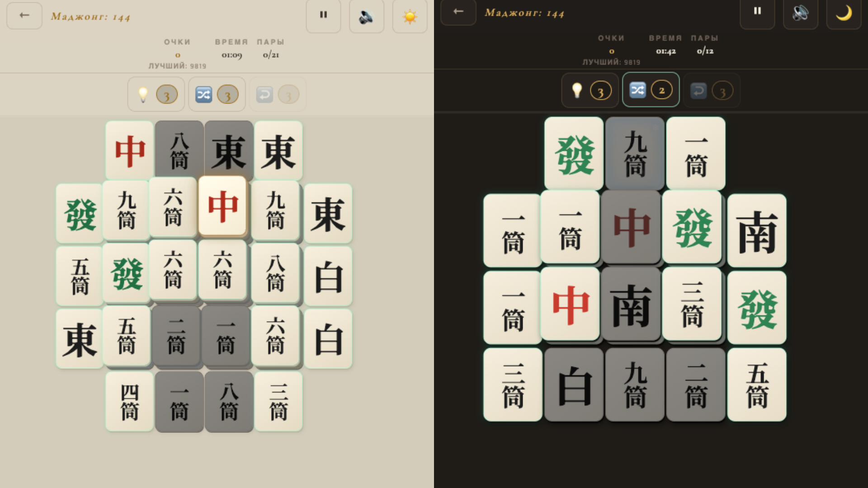Pick the 南 tile at dark board's right edge
Viewport: 868px width, 488px height.
point(757,230)
